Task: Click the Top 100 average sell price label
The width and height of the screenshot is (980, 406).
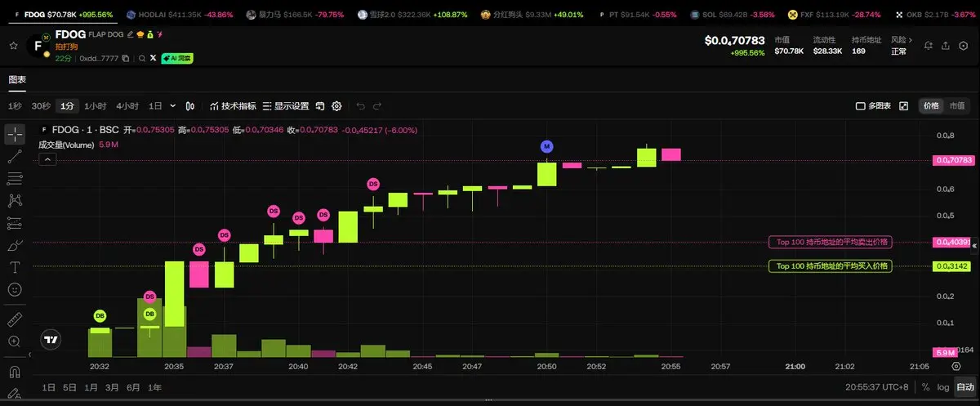Action: (831, 242)
